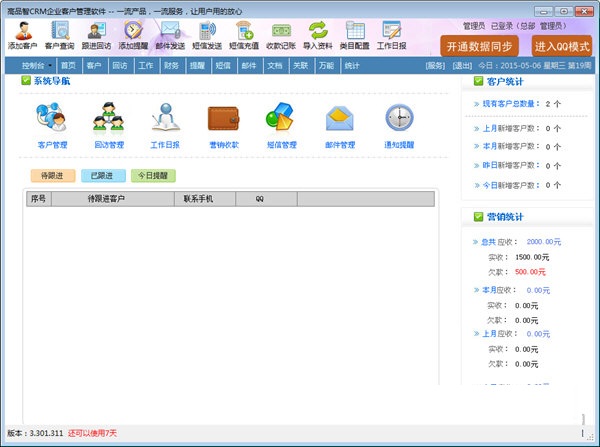Click the 进入QQ模式 button

coord(562,47)
